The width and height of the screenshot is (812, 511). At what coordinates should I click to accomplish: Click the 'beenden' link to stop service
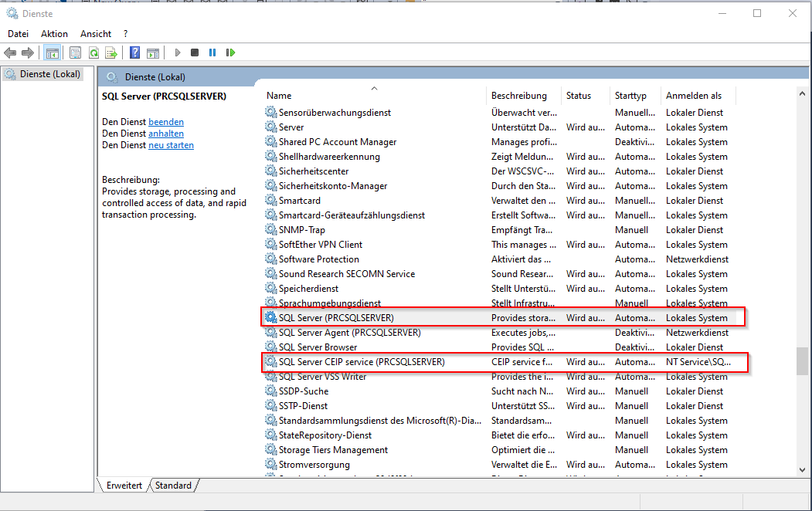point(166,122)
